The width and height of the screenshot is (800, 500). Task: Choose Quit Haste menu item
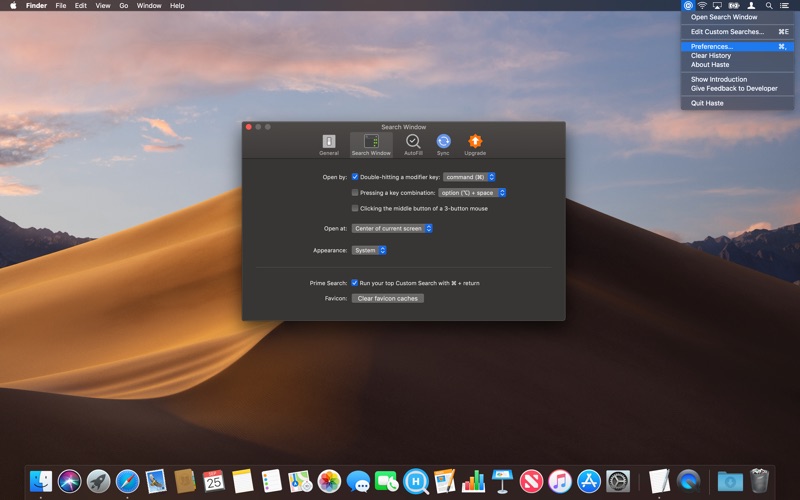coord(737,103)
